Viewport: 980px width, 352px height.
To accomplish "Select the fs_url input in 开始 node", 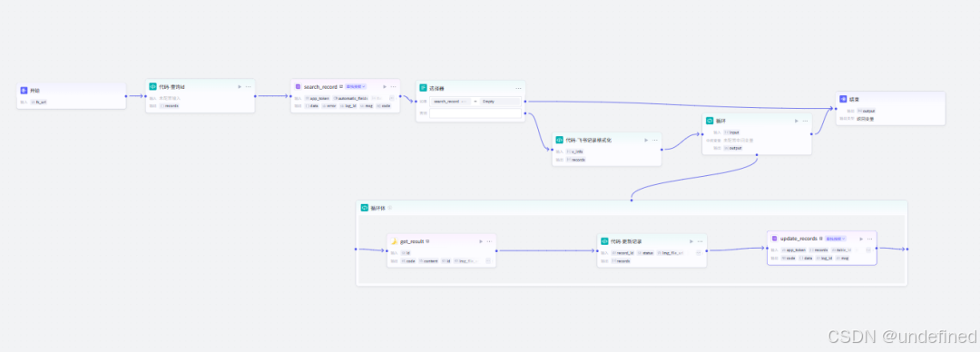I will [39, 102].
